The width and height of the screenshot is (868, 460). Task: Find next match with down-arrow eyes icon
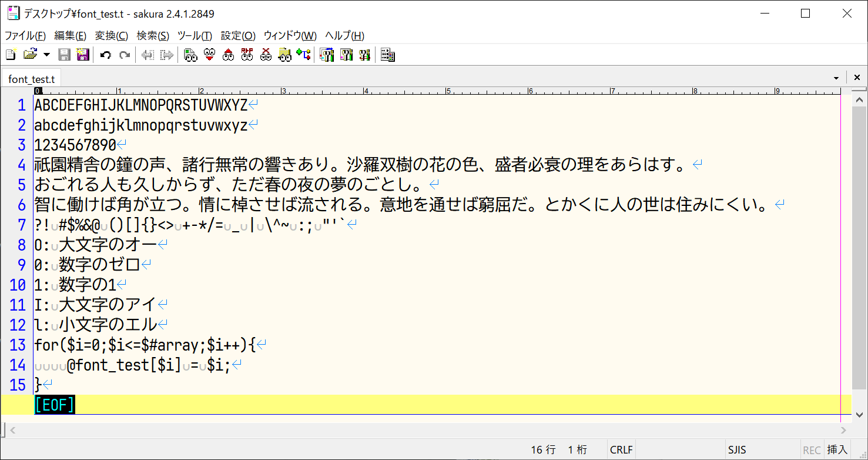(x=209, y=55)
